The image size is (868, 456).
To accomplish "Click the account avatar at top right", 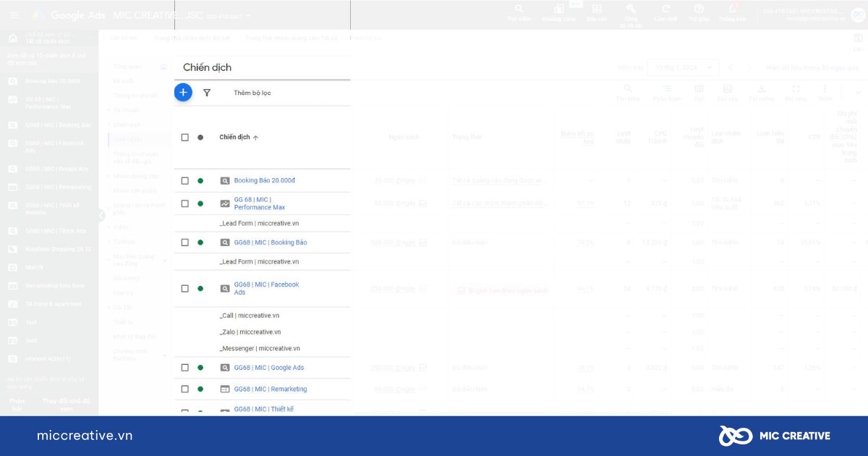I will [858, 15].
